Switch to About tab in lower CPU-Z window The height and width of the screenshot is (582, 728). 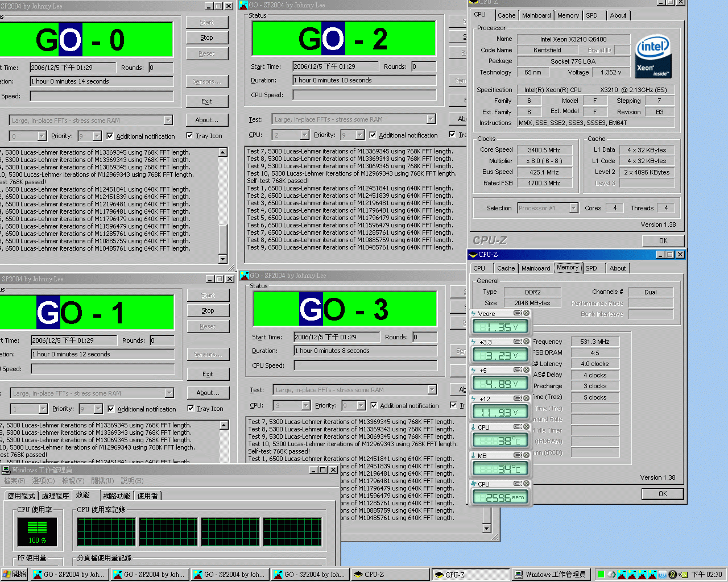coord(618,268)
